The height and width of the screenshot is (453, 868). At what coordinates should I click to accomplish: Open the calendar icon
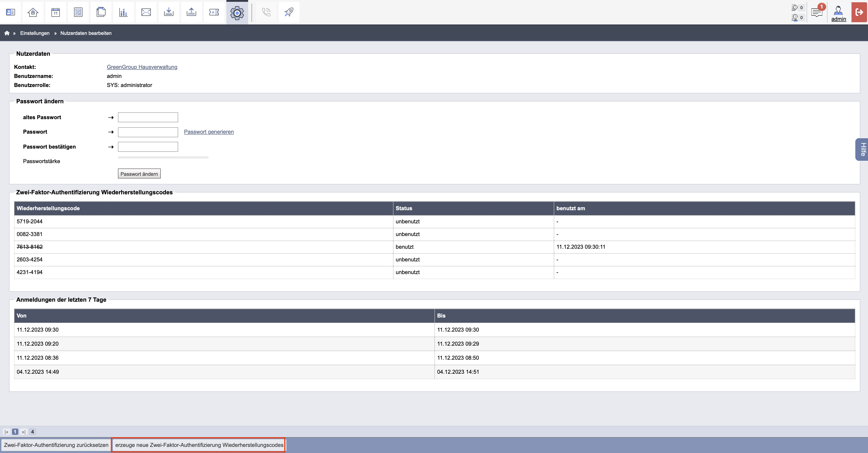56,12
